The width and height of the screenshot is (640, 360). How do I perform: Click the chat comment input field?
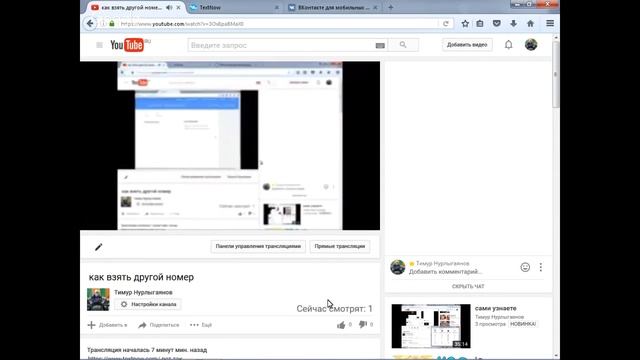(446, 272)
